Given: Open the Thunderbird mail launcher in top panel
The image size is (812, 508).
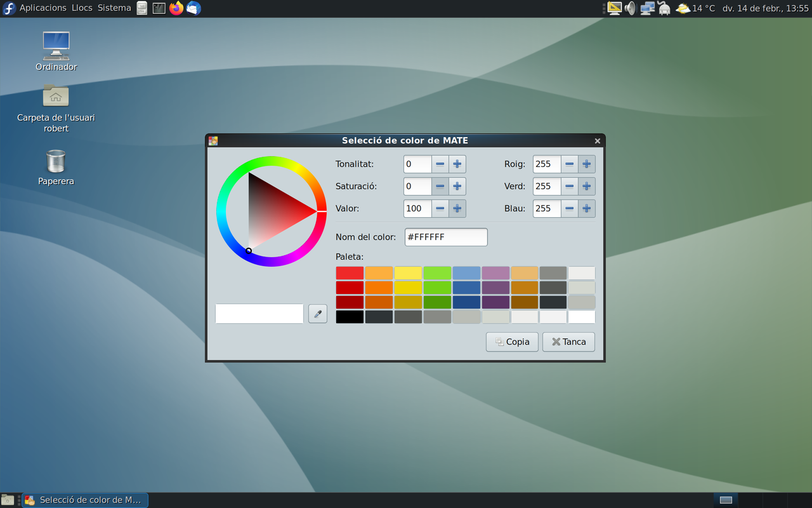Looking at the screenshot, I should click(x=193, y=8).
